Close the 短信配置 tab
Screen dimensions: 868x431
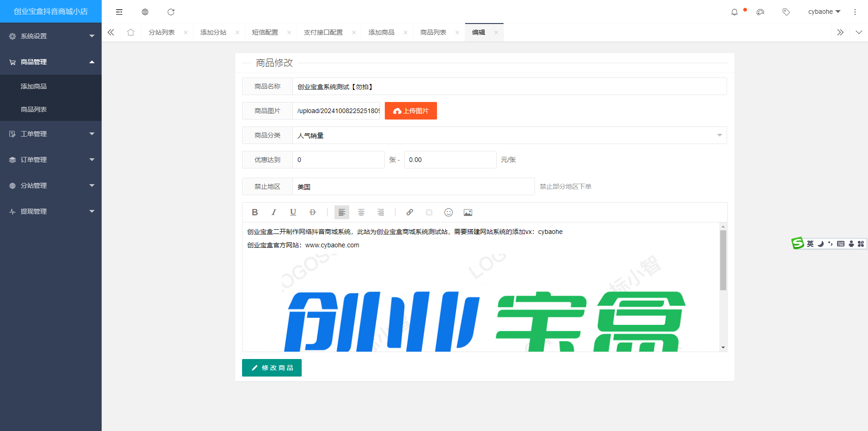click(x=289, y=32)
